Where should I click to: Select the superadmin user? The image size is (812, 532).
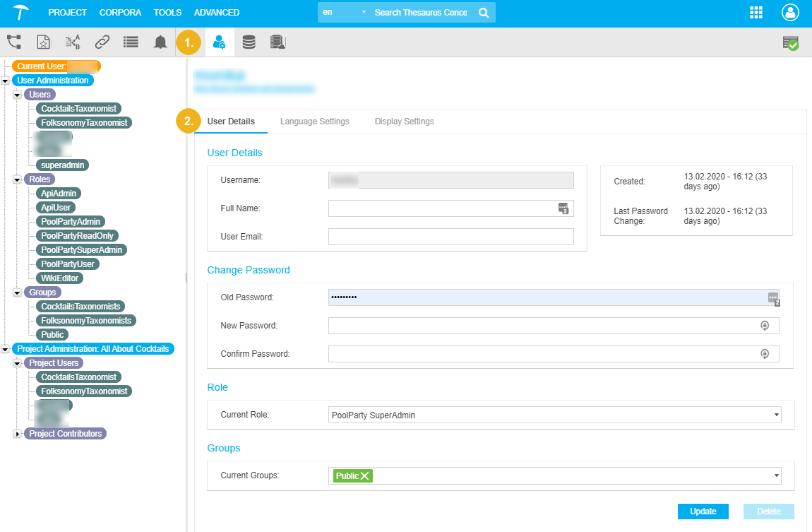coord(63,165)
